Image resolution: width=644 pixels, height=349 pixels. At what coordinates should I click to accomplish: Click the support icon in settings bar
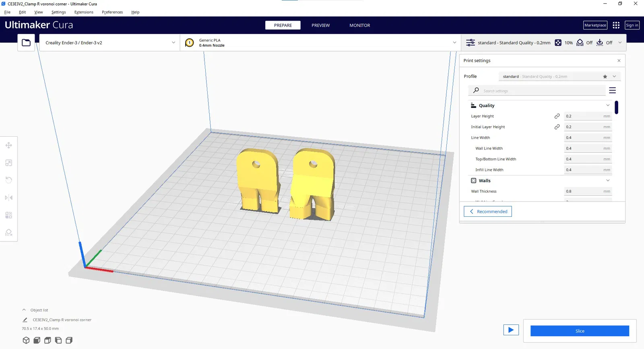pos(580,43)
